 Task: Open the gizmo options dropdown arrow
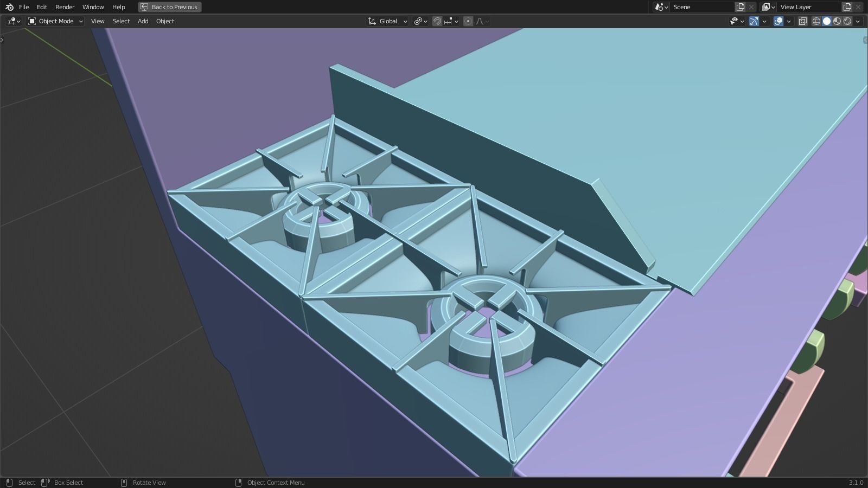[764, 21]
